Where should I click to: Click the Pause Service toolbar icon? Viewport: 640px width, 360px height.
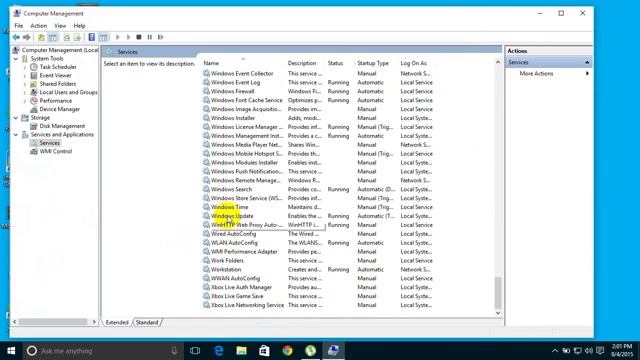click(x=149, y=37)
